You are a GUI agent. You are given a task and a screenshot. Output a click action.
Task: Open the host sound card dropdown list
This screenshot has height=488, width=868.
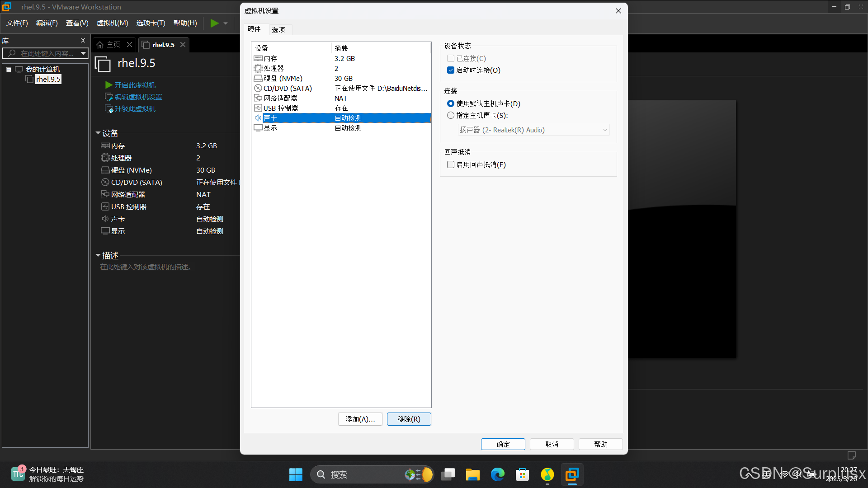(533, 130)
